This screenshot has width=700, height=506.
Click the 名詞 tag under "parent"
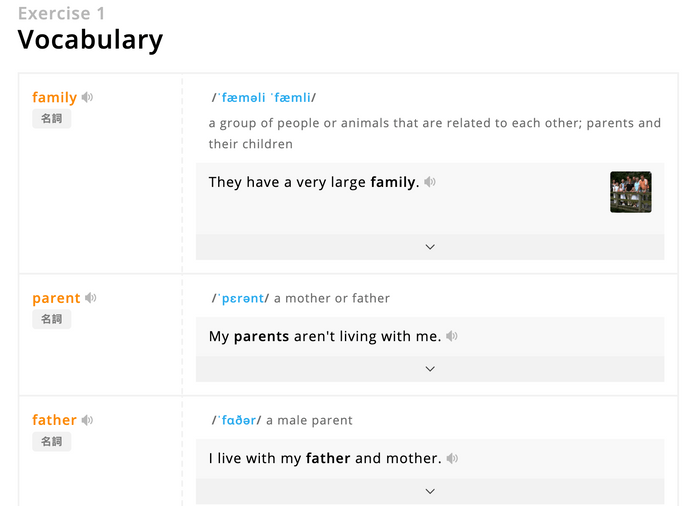click(51, 320)
